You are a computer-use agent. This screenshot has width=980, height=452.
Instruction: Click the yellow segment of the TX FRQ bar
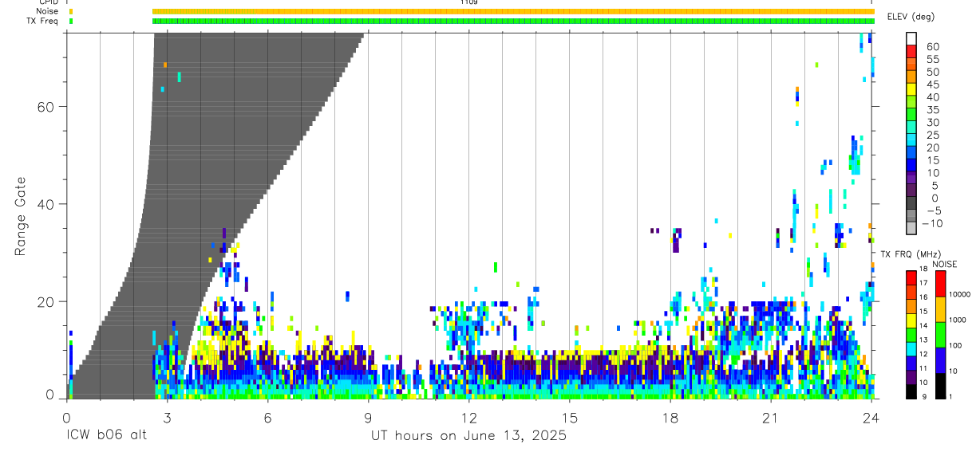click(x=911, y=320)
